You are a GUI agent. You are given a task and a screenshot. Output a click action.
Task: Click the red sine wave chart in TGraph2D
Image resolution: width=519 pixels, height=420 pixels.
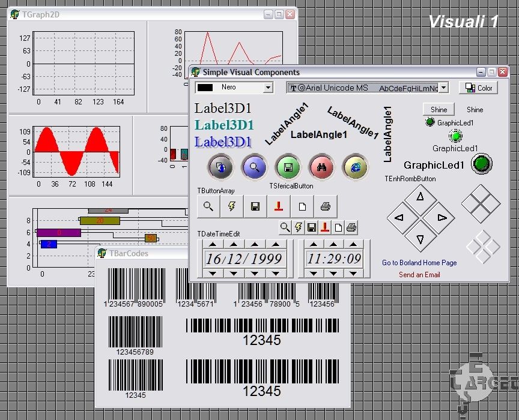pyautogui.click(x=77, y=151)
